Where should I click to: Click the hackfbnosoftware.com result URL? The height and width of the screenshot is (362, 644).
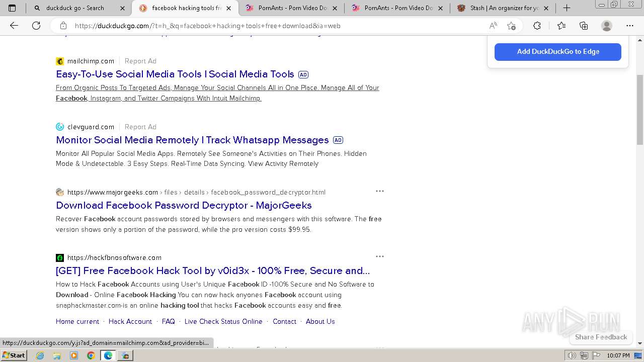(x=114, y=257)
